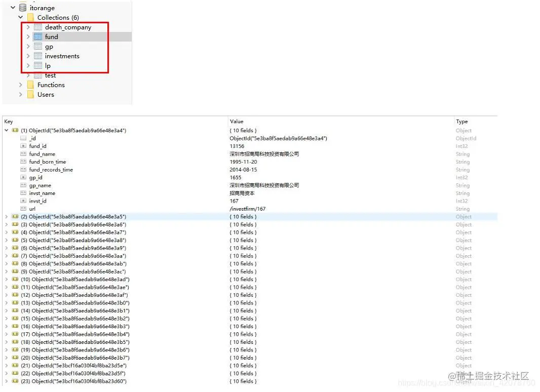Click the invst_id Int32 field icon

[23, 201]
